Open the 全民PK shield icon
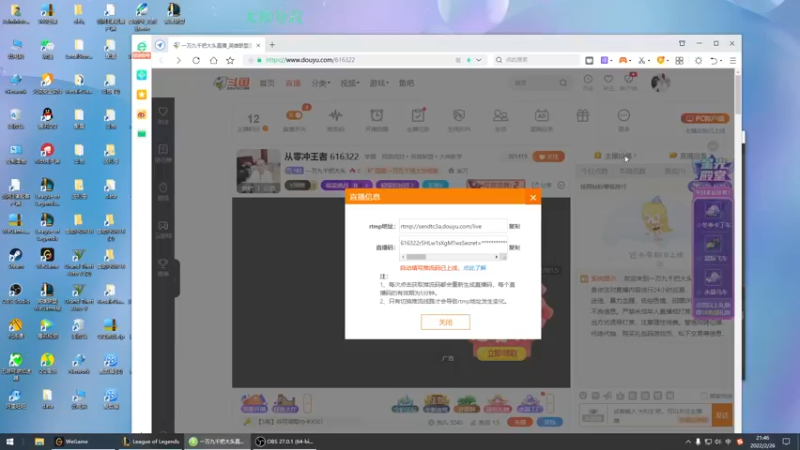This screenshot has height=450, width=800. [459, 115]
